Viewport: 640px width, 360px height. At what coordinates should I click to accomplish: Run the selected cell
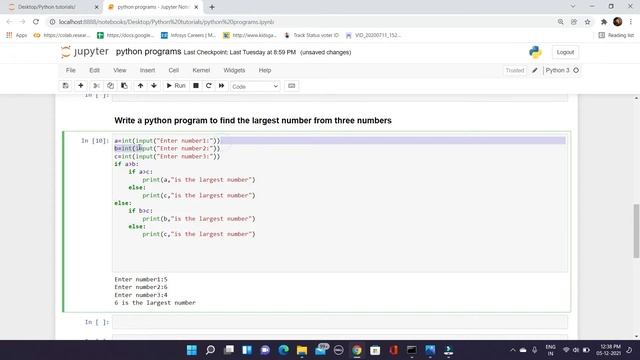click(176, 86)
